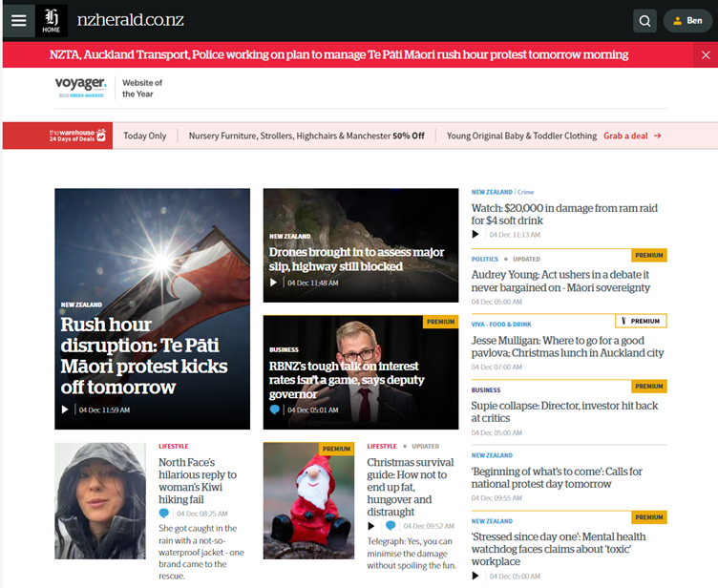Play video on Stressed since day one story
The width and height of the screenshot is (718, 588).
[475, 576]
